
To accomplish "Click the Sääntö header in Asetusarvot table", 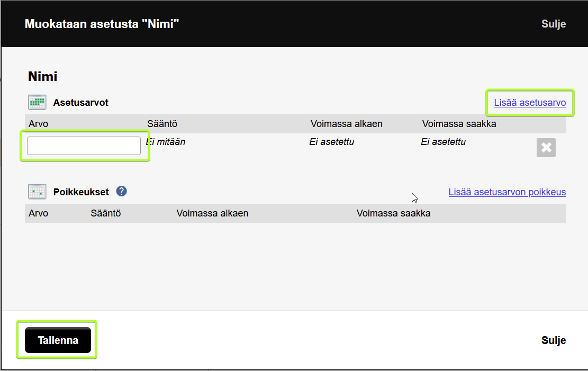I will click(162, 124).
